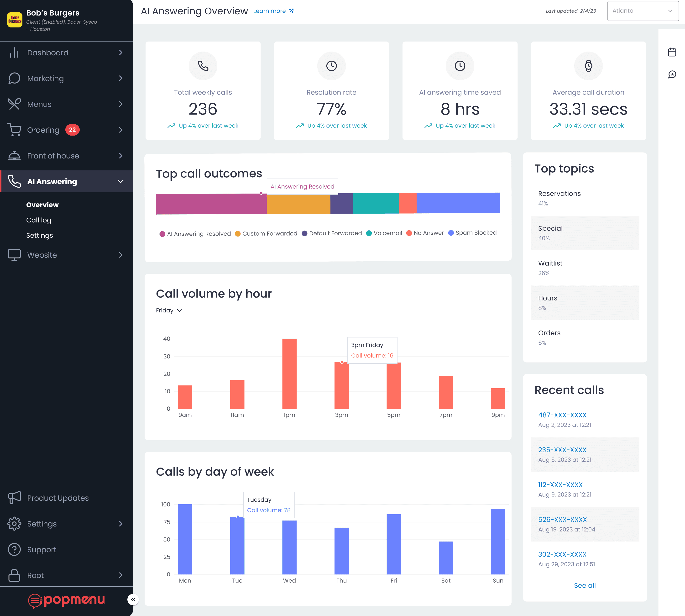Open the Friday day selector dropdown
This screenshot has width=685, height=616.
[x=169, y=310]
